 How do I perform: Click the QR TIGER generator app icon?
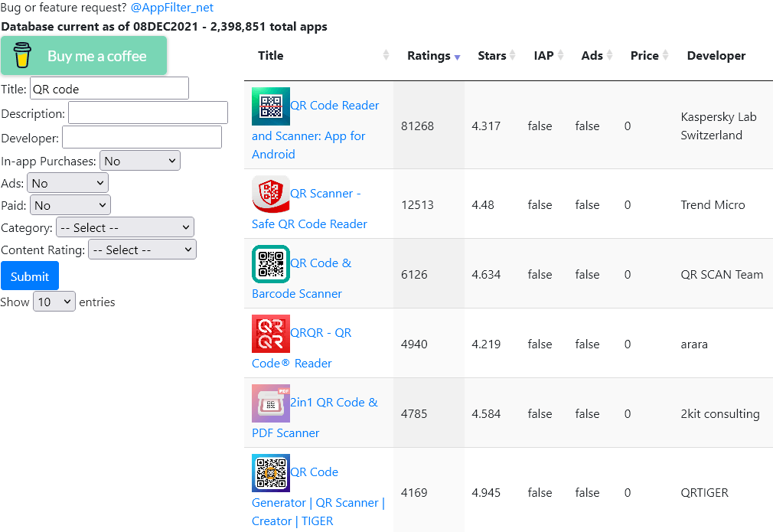[270, 473]
